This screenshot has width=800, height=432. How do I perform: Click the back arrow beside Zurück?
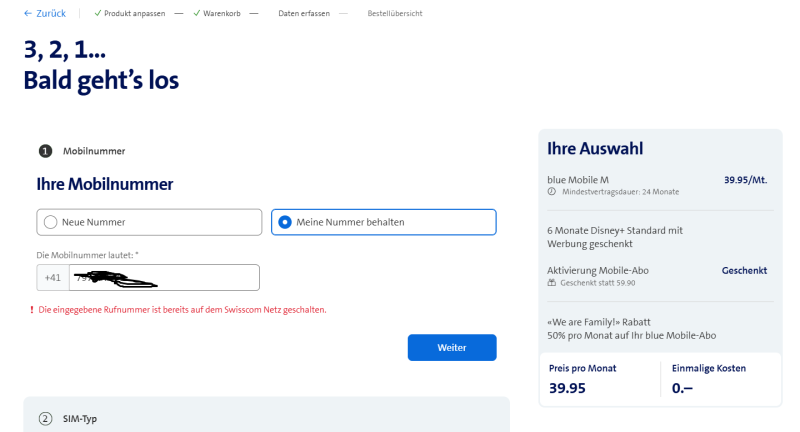[28, 13]
